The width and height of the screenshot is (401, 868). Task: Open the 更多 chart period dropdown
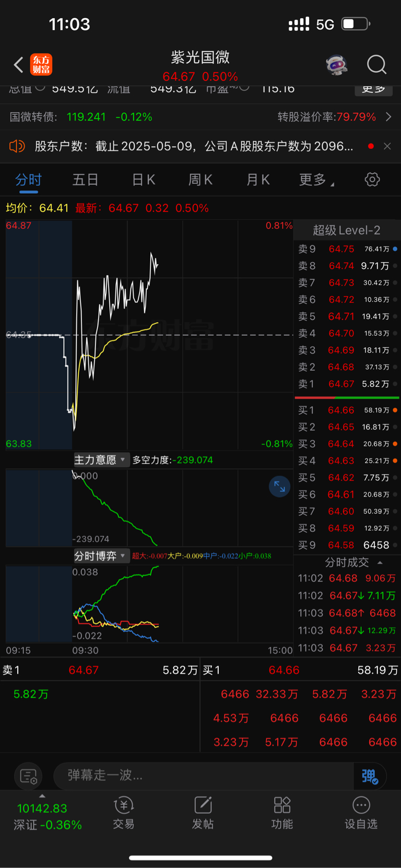[x=316, y=180]
